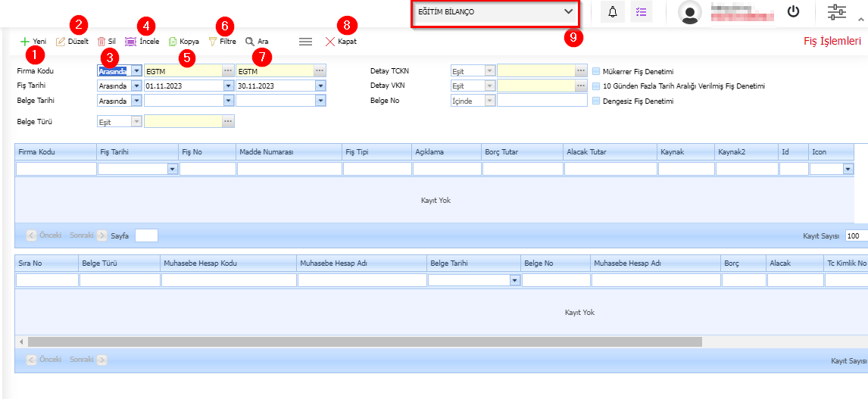Viewport: 868px width, 399px height.
Task: Click the Kayıt Sayısı 100 field
Action: coord(857,235)
